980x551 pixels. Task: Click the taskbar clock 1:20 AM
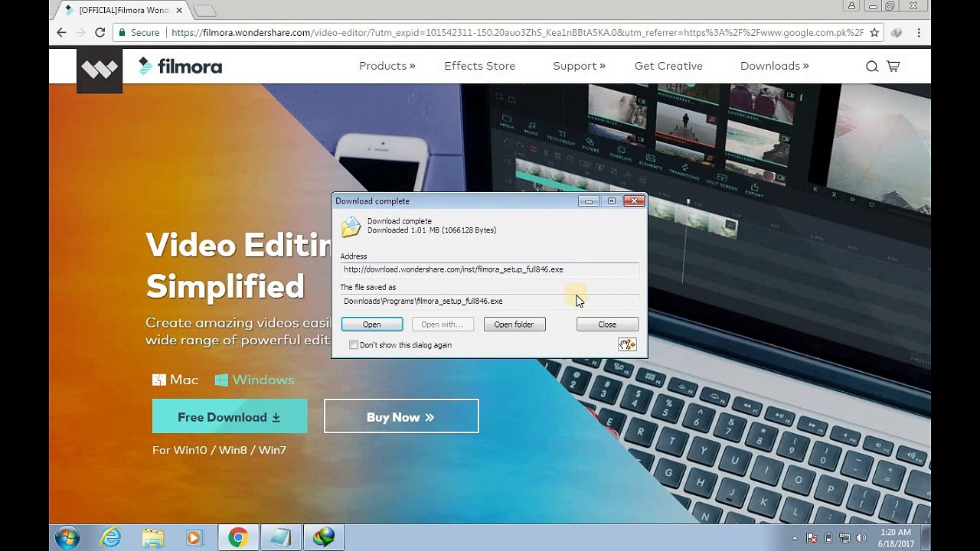click(895, 532)
